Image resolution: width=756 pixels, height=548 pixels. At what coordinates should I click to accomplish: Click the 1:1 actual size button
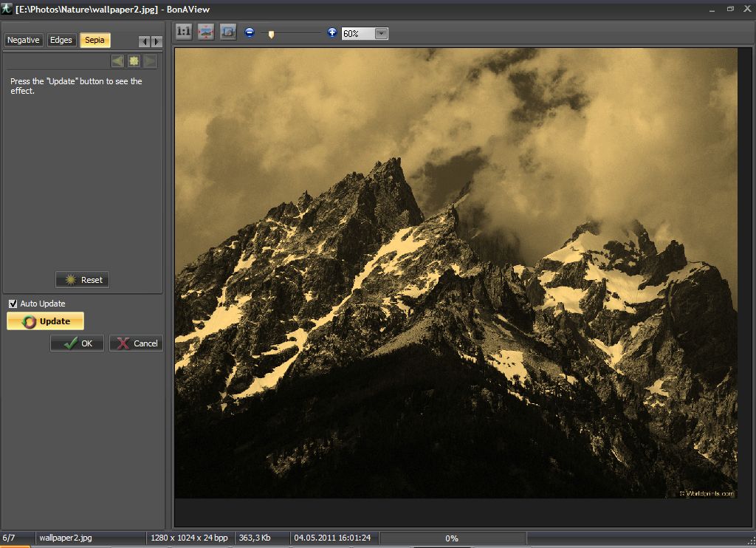click(183, 33)
